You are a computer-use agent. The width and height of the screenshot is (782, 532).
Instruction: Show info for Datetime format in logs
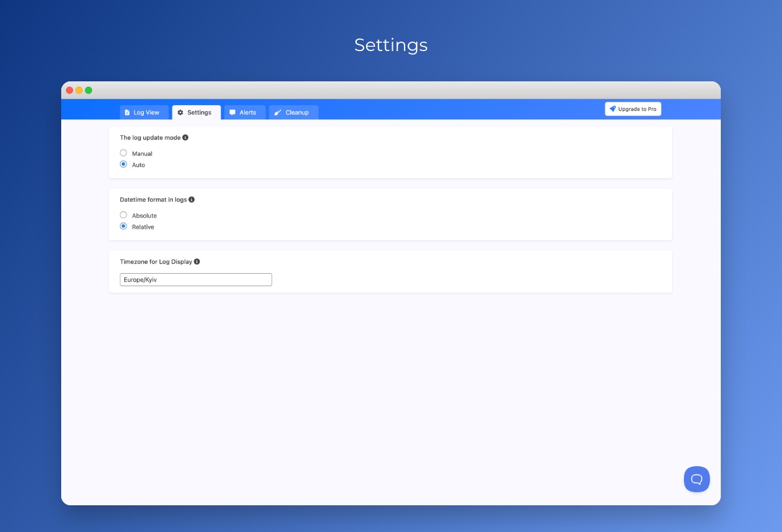tap(191, 199)
